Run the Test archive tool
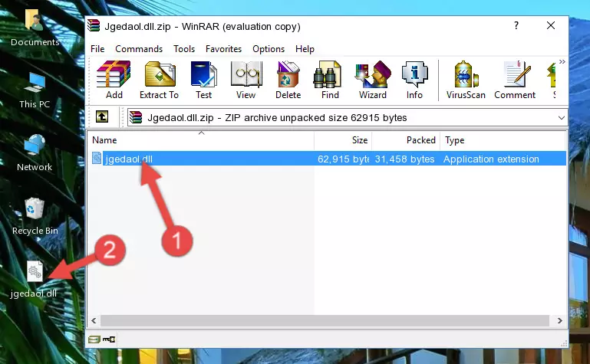Image resolution: width=590 pixels, height=364 pixels. pos(203,80)
